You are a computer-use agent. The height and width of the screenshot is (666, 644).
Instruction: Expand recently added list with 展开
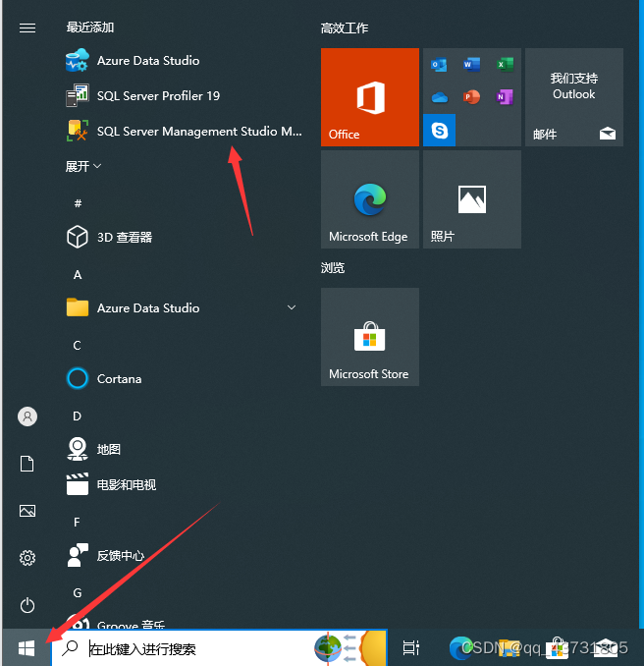tap(82, 166)
